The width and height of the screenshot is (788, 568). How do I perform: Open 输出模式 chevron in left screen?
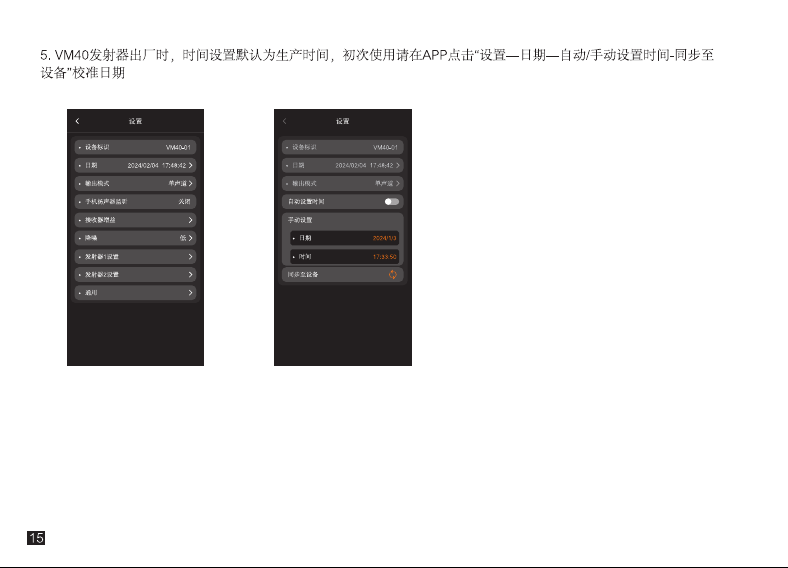pyautogui.click(x=190, y=183)
